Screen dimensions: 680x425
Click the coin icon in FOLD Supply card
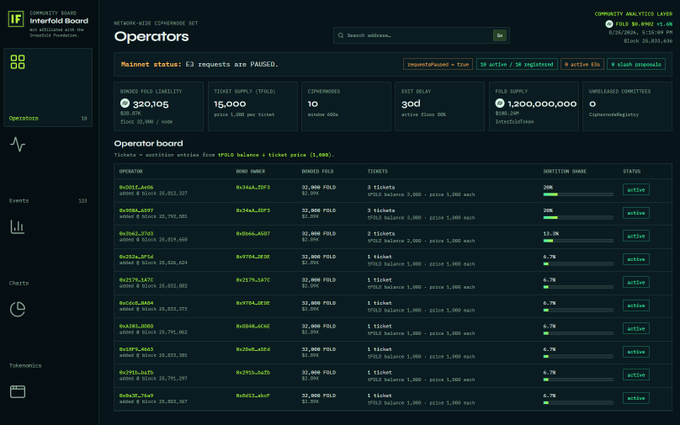click(x=500, y=103)
